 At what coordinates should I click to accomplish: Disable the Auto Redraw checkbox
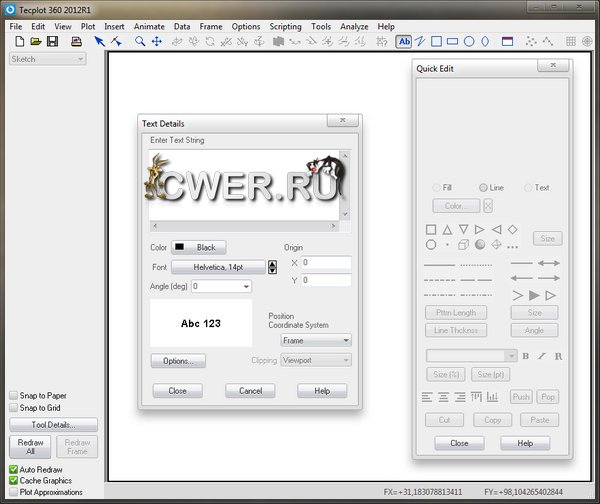[x=14, y=468]
